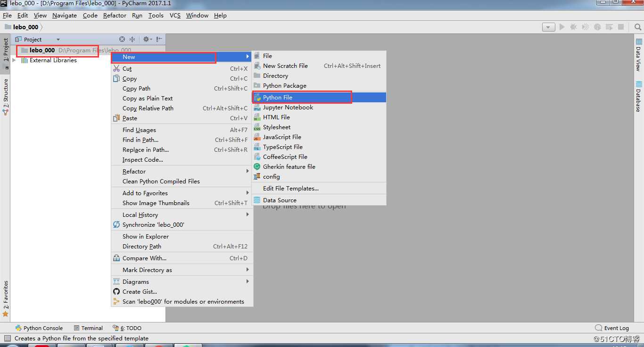Click Replace in Path entry
This screenshot has height=347, width=644.
(x=182, y=149)
